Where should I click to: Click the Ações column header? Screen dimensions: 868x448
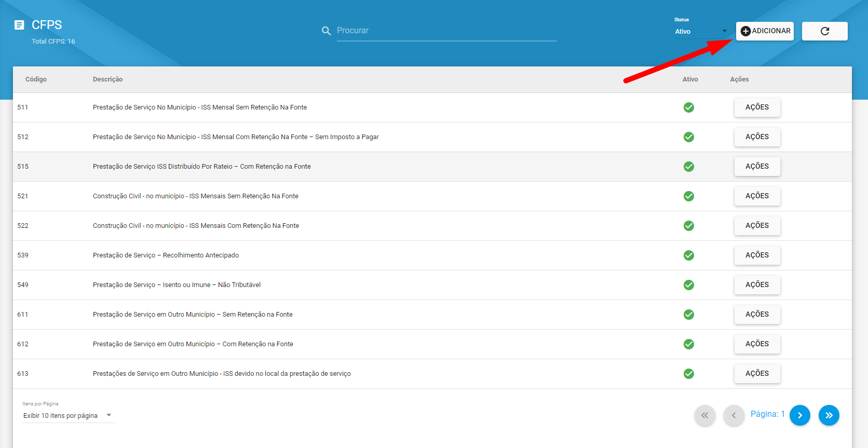pyautogui.click(x=739, y=79)
